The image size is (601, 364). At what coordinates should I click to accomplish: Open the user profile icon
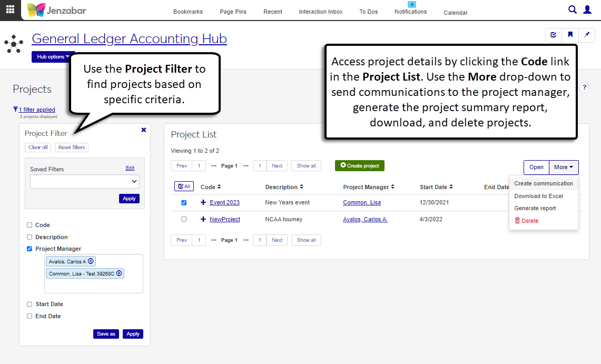click(x=587, y=9)
